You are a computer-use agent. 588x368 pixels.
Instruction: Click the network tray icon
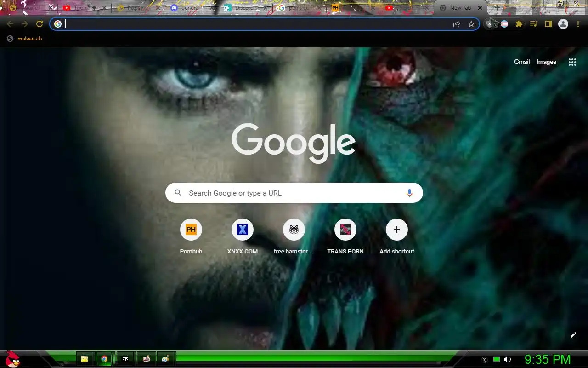(496, 359)
